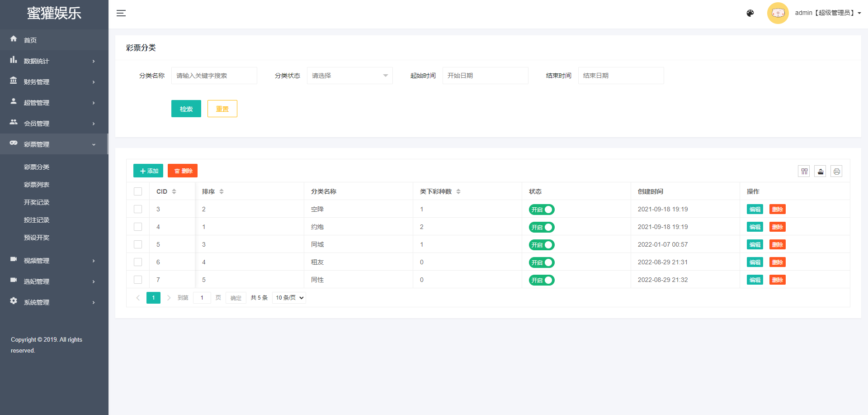Click the green 检索 search button

click(x=186, y=109)
